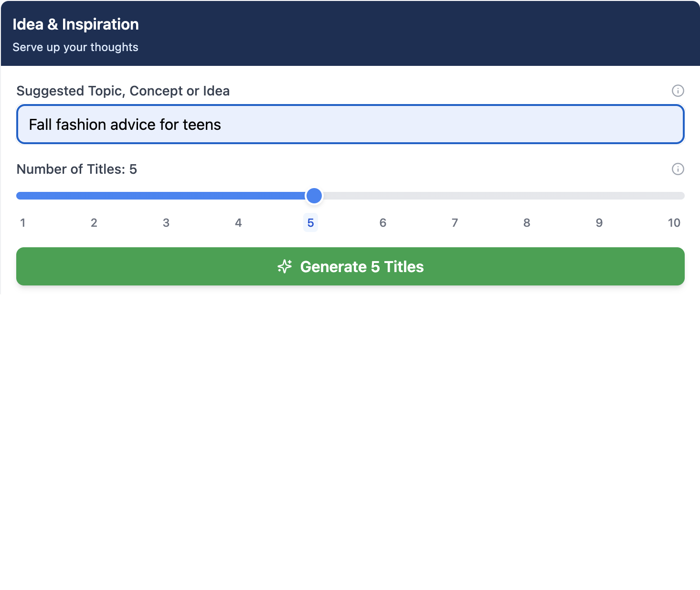Click the info icon beside Number of Titles
Viewport: 700px width, 590px height.
coord(678,169)
